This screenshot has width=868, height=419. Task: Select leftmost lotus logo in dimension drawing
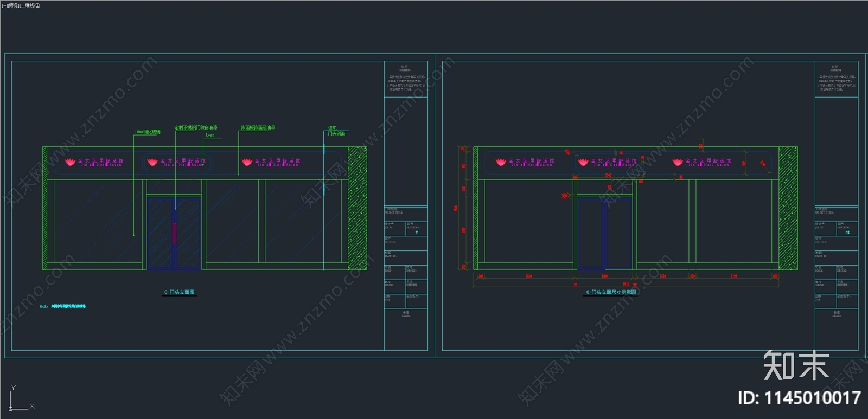point(501,162)
